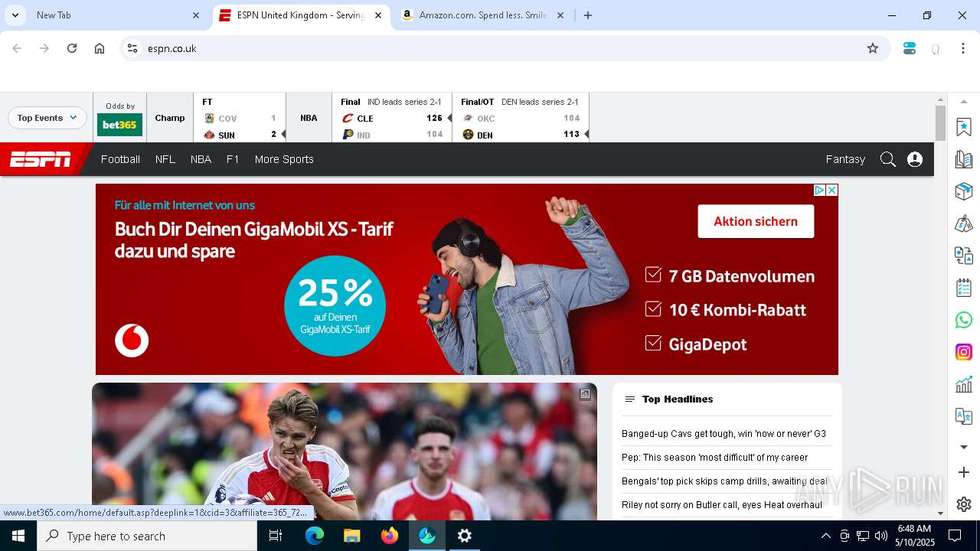Open 'Bengals' top pick skips camp' headline
Viewport: 980px width, 551px height.
724,481
